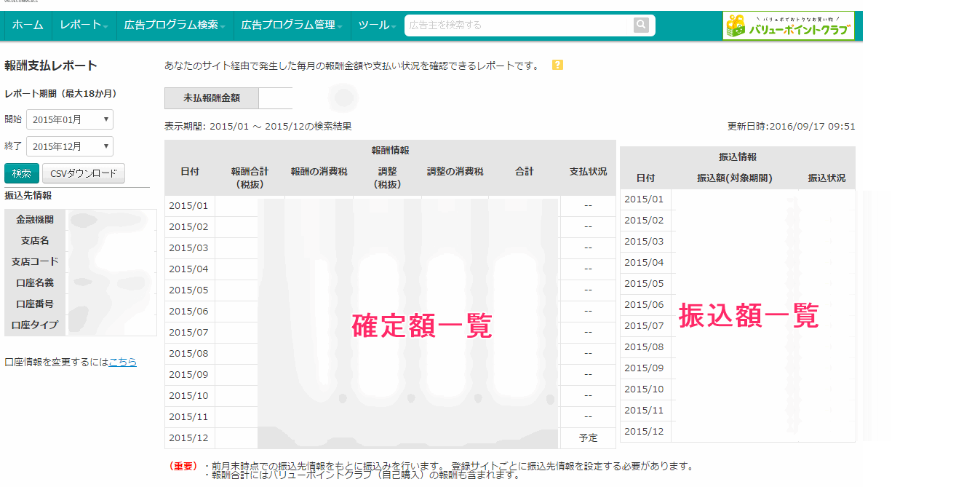The height and width of the screenshot is (487, 980).
Task: Open the バリューポイントクラブ banner
Action: [x=789, y=25]
